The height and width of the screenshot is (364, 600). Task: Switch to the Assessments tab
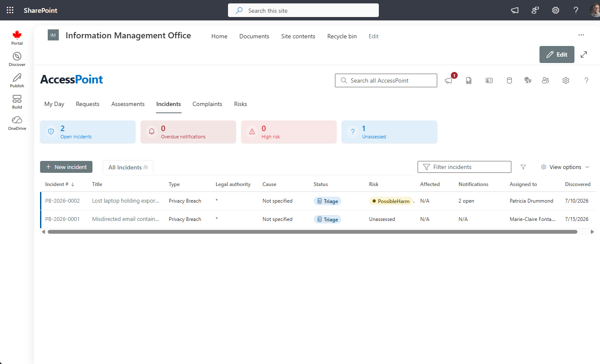click(x=128, y=104)
